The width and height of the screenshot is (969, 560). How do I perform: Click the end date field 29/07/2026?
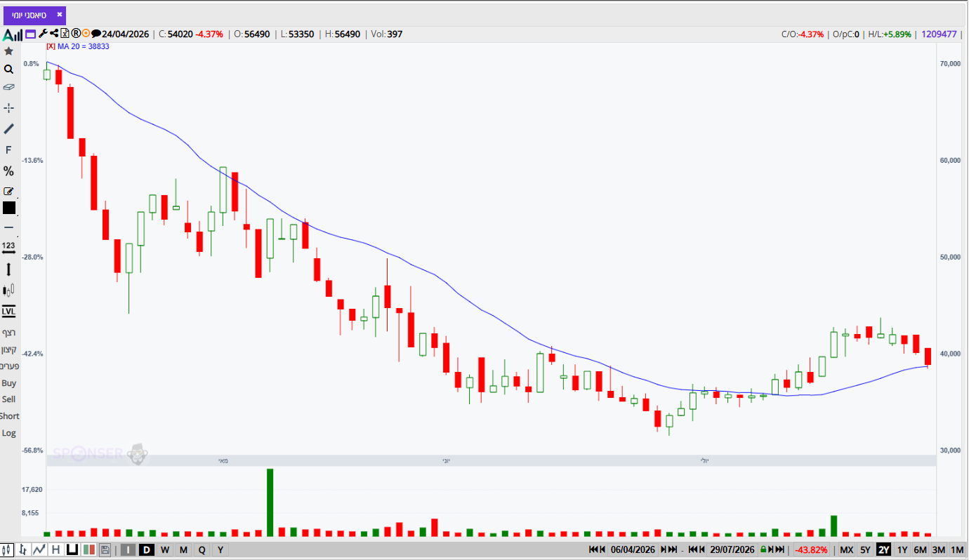click(732, 549)
